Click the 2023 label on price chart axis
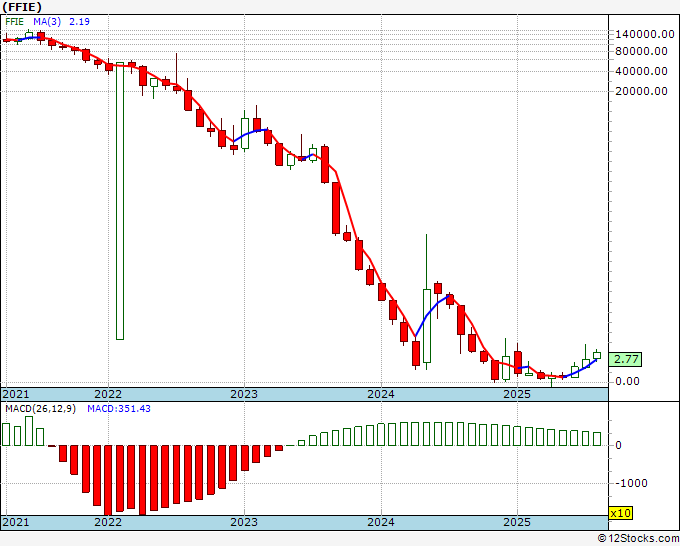 tap(244, 394)
